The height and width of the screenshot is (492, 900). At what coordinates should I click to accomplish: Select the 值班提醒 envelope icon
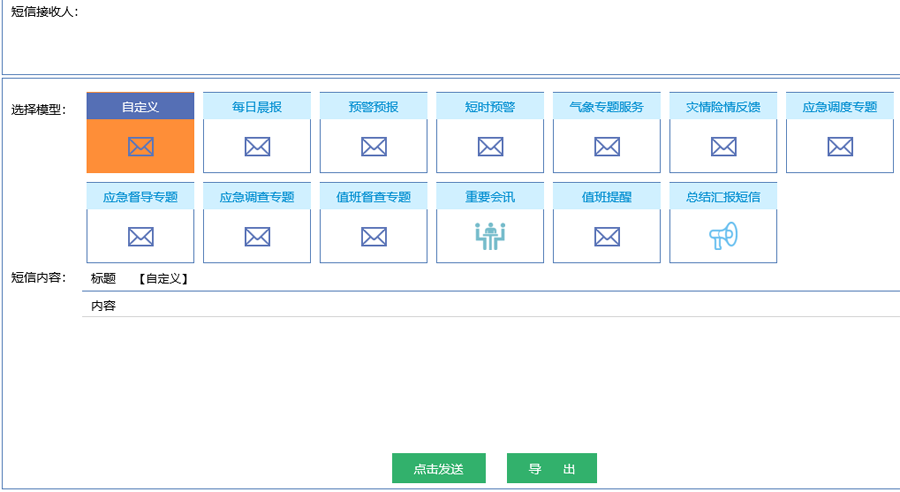point(607,237)
